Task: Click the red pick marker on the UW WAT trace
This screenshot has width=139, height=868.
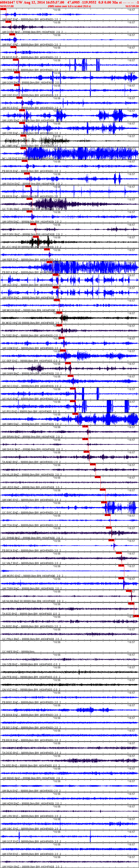Action: (x=3, y=9)
